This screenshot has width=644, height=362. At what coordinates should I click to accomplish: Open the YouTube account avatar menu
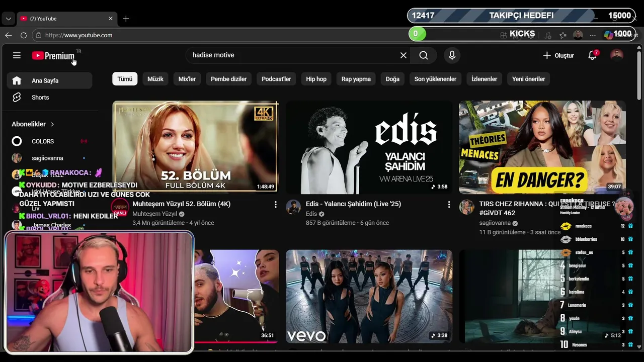pyautogui.click(x=616, y=55)
